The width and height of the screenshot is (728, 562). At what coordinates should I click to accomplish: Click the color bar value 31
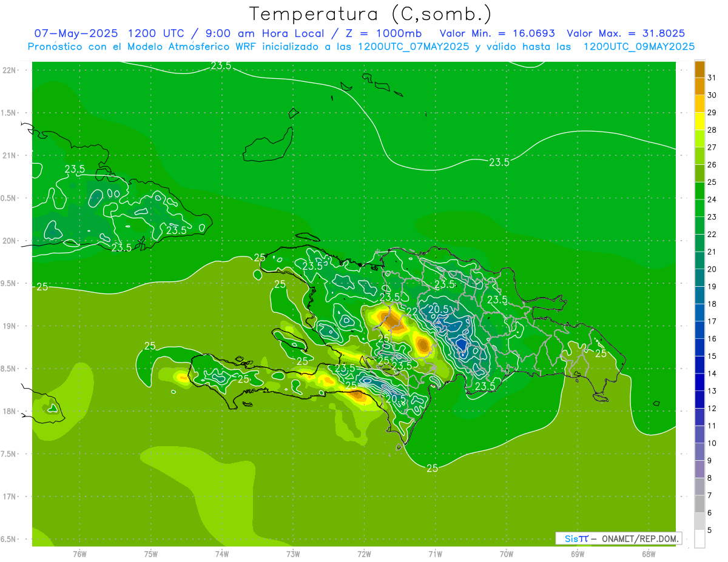click(x=712, y=78)
